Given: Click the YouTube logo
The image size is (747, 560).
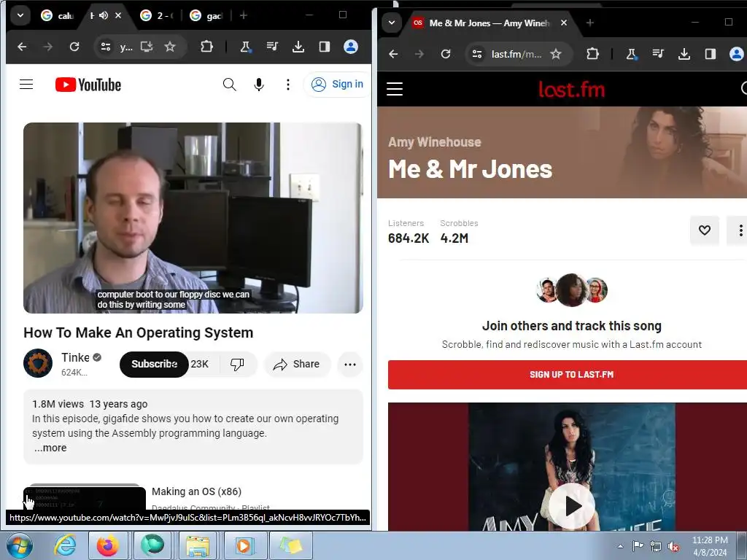Looking at the screenshot, I should tap(88, 85).
